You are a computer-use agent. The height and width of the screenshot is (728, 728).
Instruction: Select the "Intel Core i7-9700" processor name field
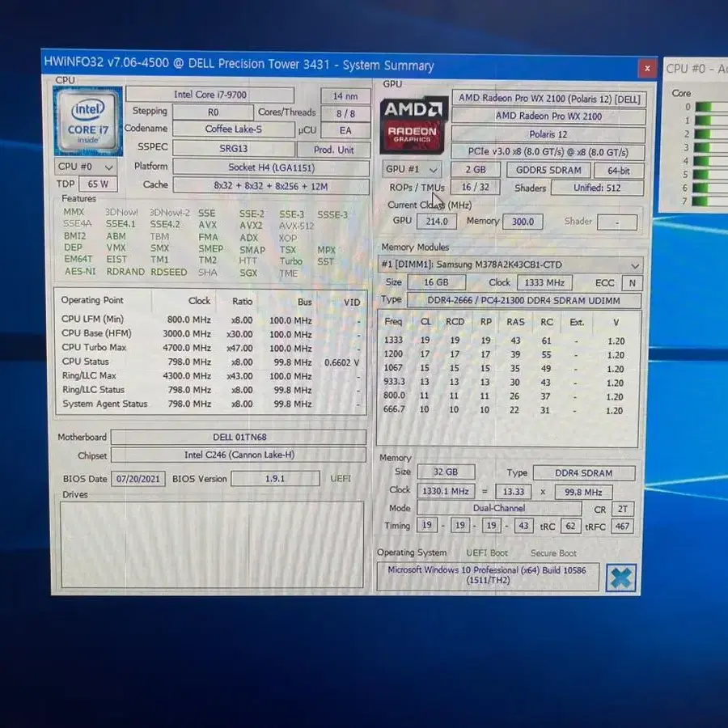[210, 95]
